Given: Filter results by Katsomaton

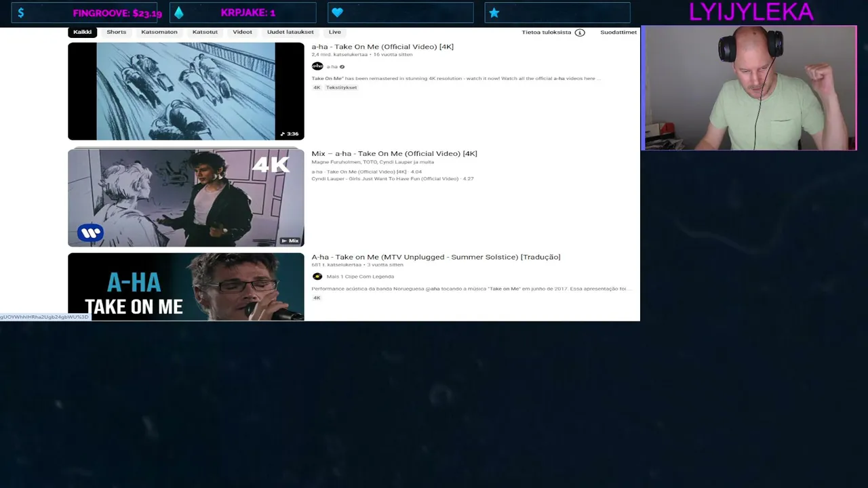Looking at the screenshot, I should [x=159, y=32].
